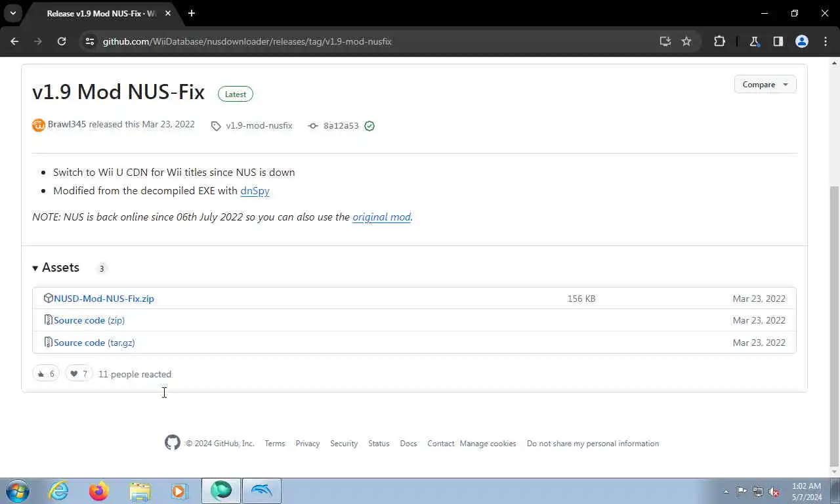The image size is (840, 504).
Task: Open the Docs footer link
Action: tap(408, 444)
